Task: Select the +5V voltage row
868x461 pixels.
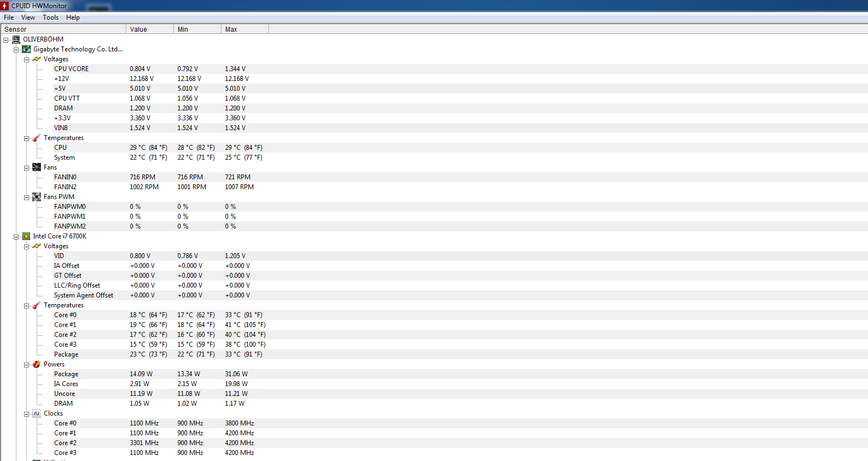Action: click(x=459, y=89)
